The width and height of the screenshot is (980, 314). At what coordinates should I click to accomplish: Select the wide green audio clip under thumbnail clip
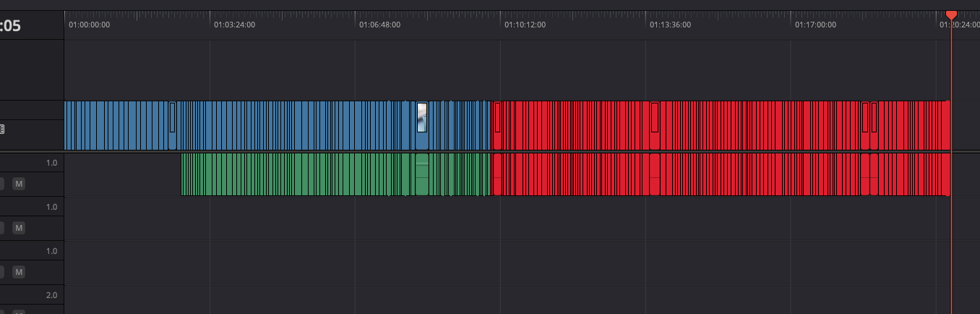422,174
